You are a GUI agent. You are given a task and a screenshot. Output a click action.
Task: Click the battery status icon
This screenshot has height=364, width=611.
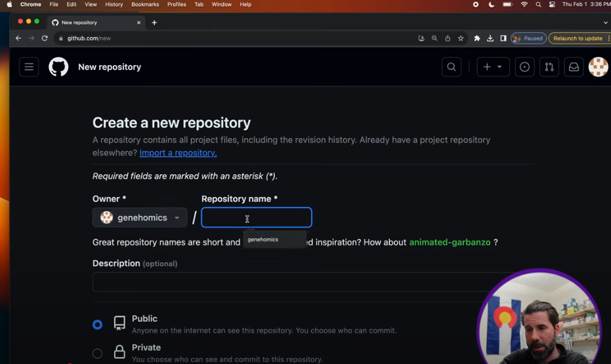tap(507, 4)
